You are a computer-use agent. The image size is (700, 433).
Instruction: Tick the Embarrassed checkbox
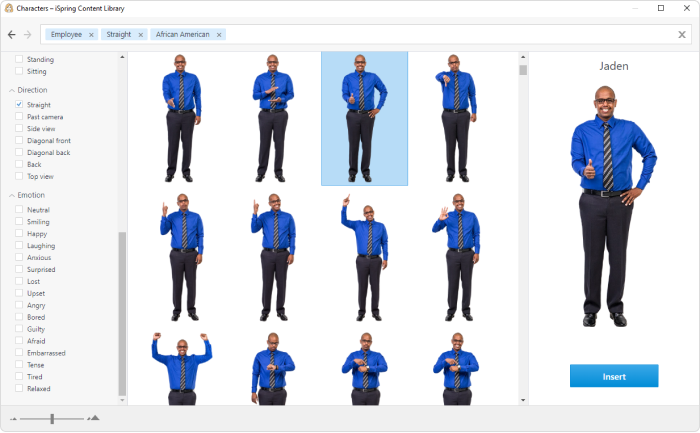click(19, 353)
